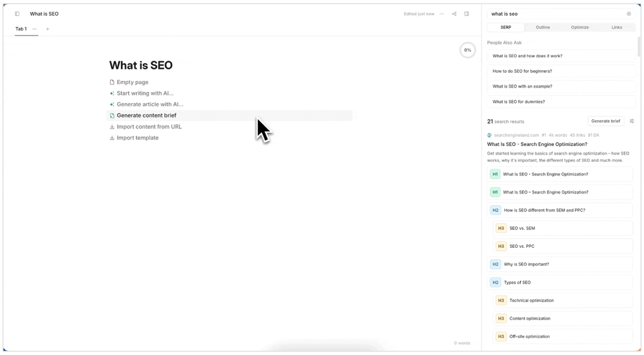Switch to the Outline tab
The image size is (644, 355).
(543, 27)
